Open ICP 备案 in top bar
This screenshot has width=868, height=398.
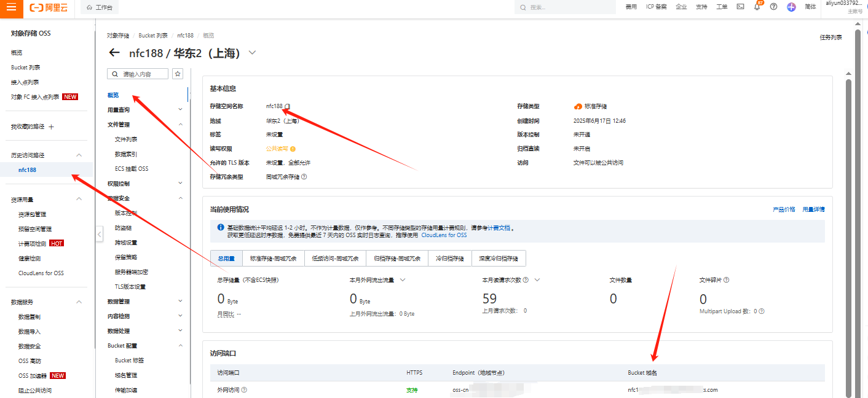656,7
